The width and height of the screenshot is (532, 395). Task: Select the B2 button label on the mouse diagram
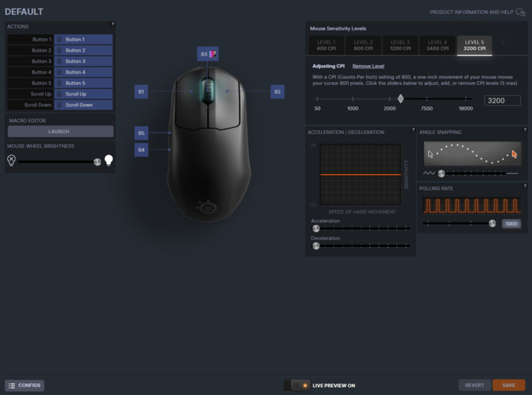pos(277,91)
